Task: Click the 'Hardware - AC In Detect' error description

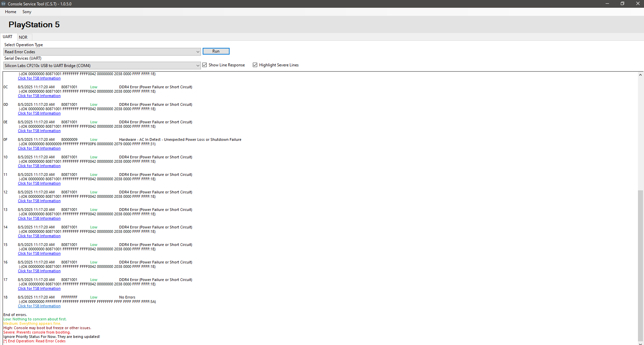Action: click(180, 140)
